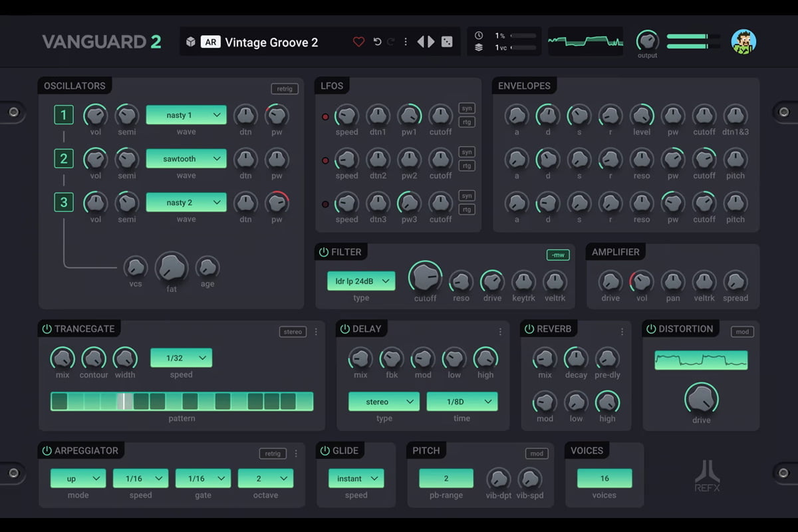
Task: Open the nasty 1 wave dropdown
Action: (186, 115)
